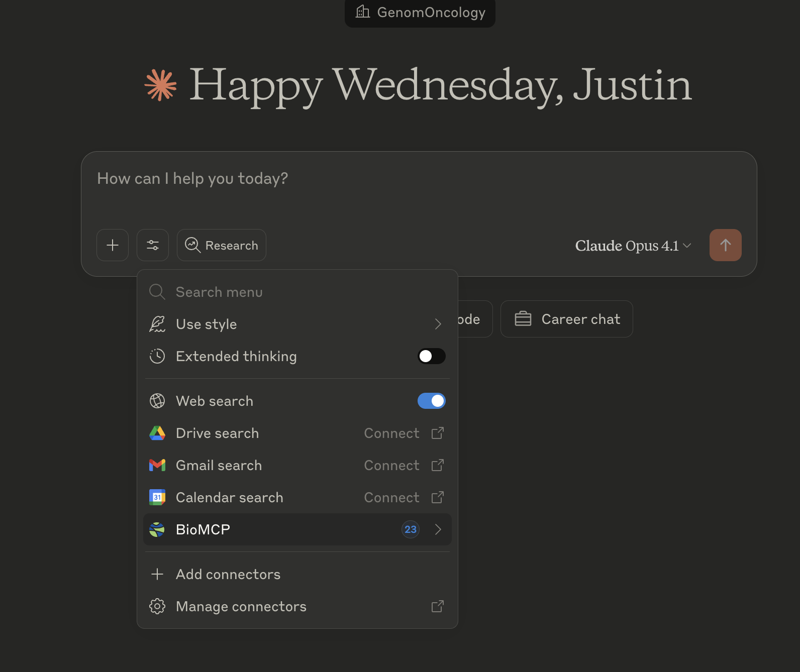Image resolution: width=800 pixels, height=672 pixels.
Task: Select the Web search menu label
Action: pos(215,401)
